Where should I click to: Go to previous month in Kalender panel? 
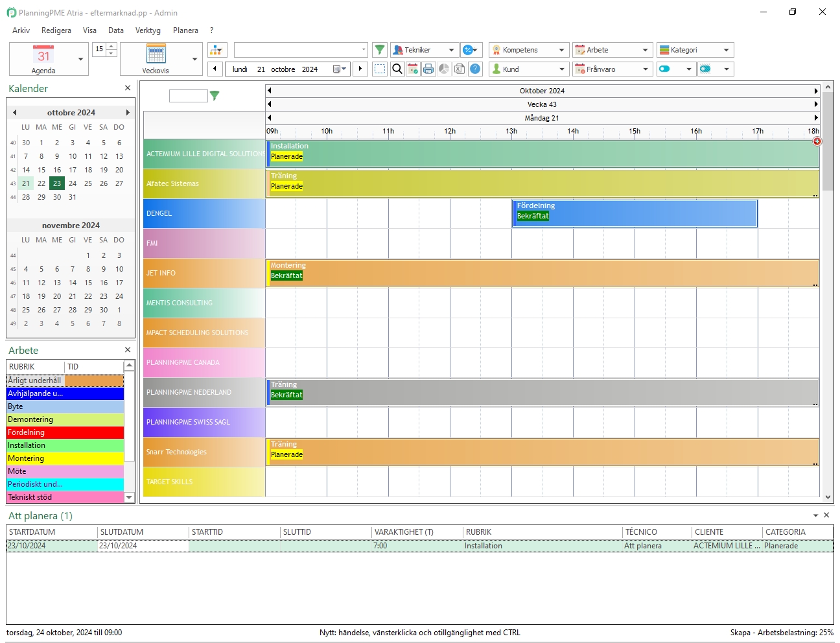14,113
